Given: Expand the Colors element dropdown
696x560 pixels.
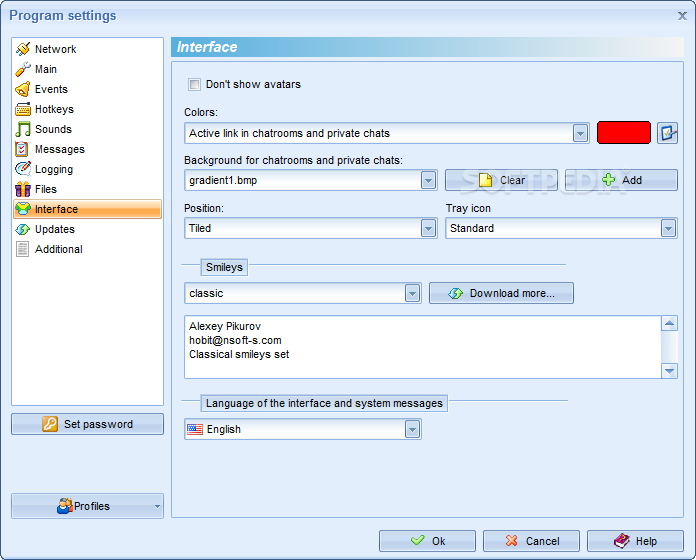Looking at the screenshot, I should (x=580, y=133).
